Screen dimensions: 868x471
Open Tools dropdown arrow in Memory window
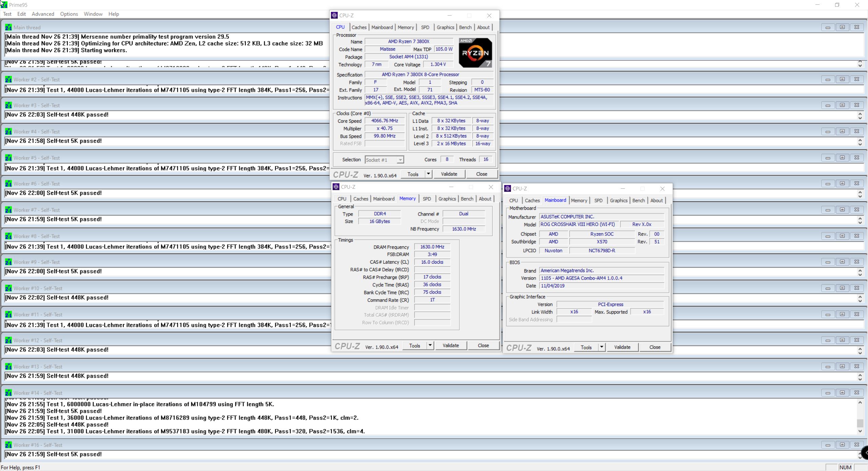click(x=430, y=345)
